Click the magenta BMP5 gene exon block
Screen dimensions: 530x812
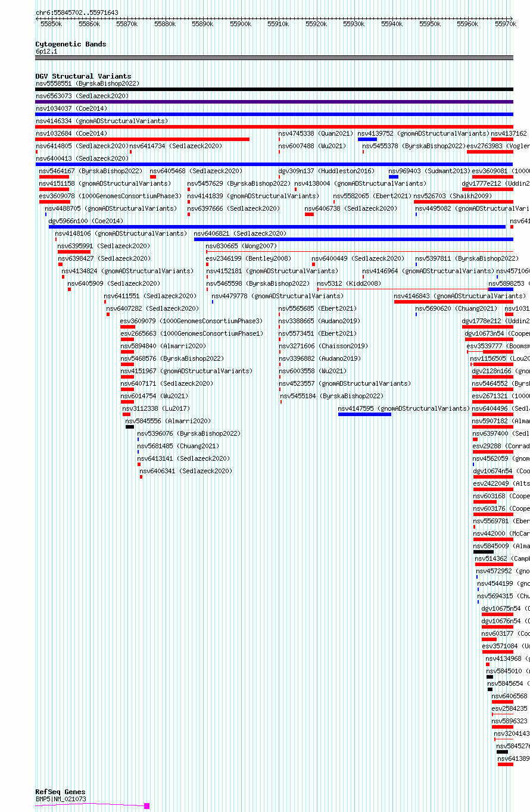point(147,806)
